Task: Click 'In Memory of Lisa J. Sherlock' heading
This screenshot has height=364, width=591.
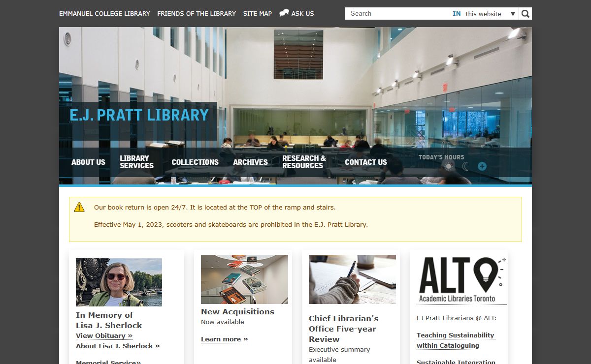Action: (x=109, y=320)
